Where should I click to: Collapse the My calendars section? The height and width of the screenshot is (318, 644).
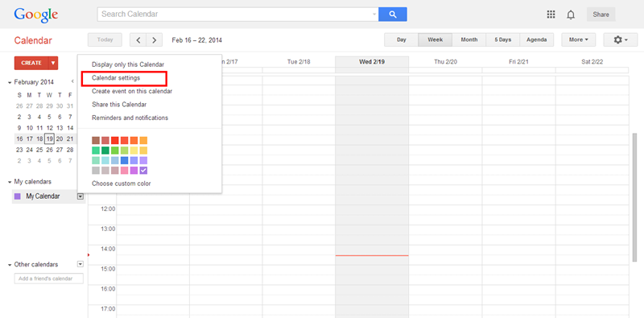pyautogui.click(x=10, y=182)
